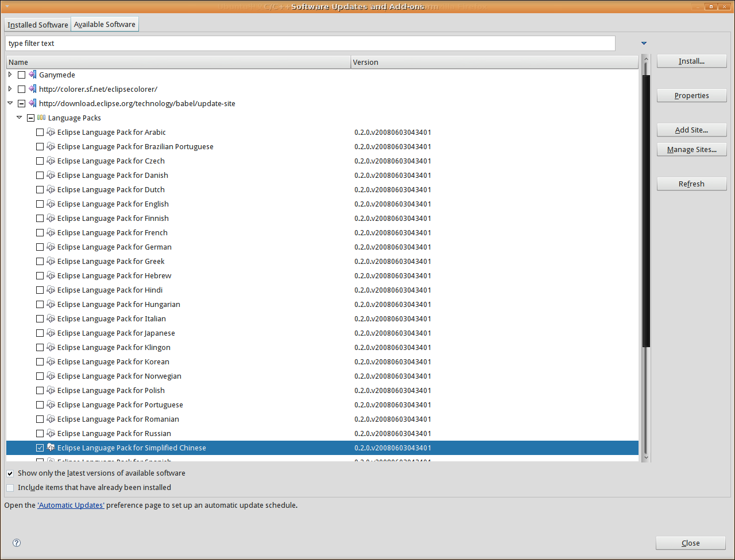Viewport: 735px width, 560px height.
Task: Click the Klingon language pack feature icon
Action: click(x=51, y=347)
